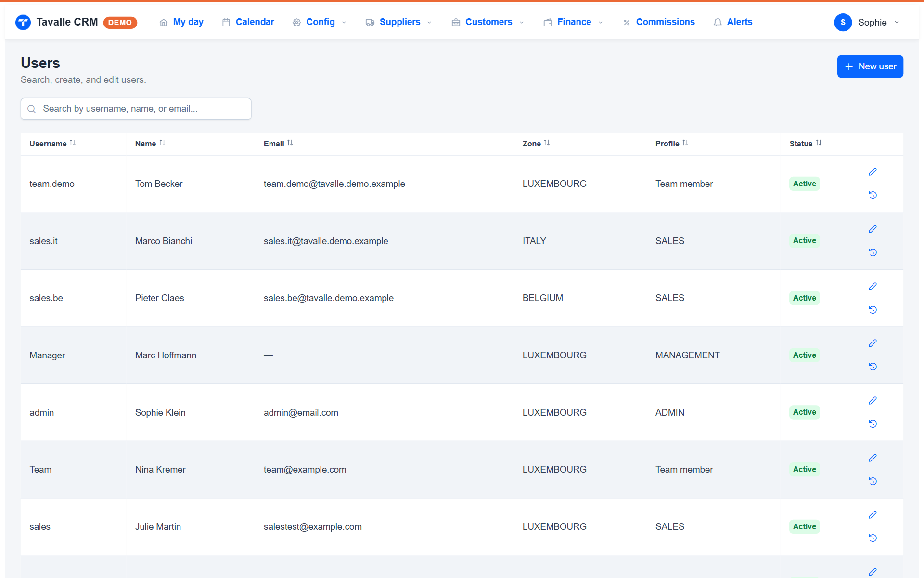Click the ITALY zone cell
The image size is (924, 578).
click(534, 241)
